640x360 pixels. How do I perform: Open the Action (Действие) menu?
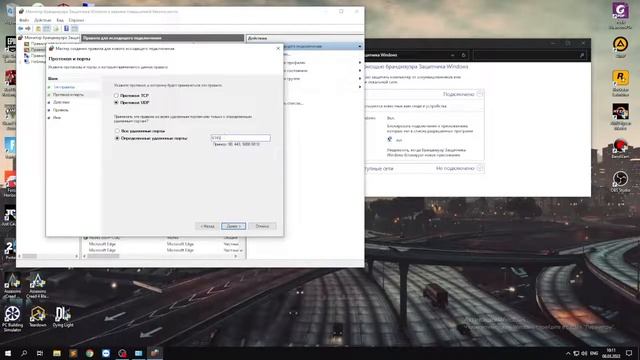[42, 20]
